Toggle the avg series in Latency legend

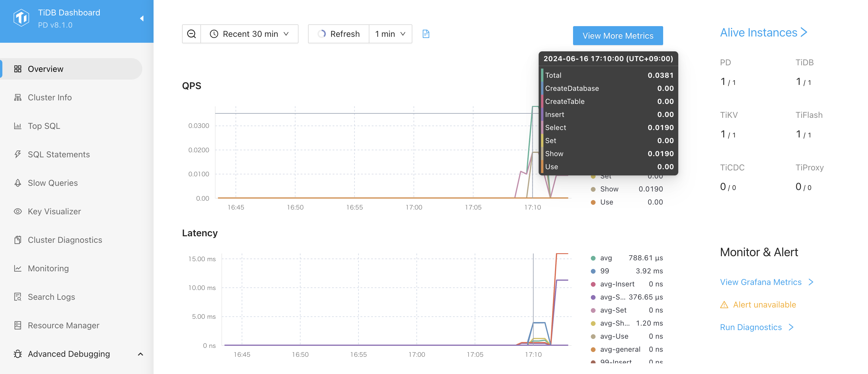[x=606, y=258]
